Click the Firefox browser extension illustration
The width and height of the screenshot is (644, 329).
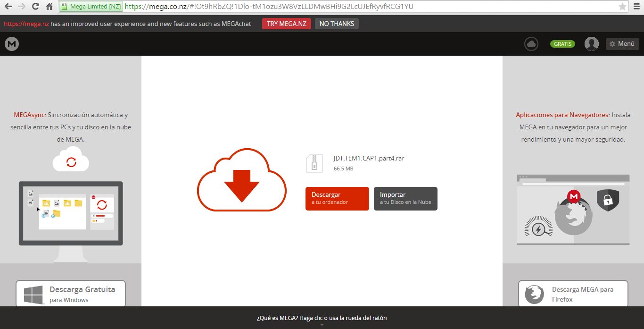click(x=573, y=210)
